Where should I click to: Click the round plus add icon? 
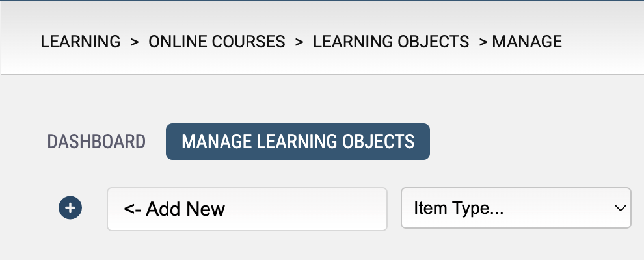coord(70,208)
